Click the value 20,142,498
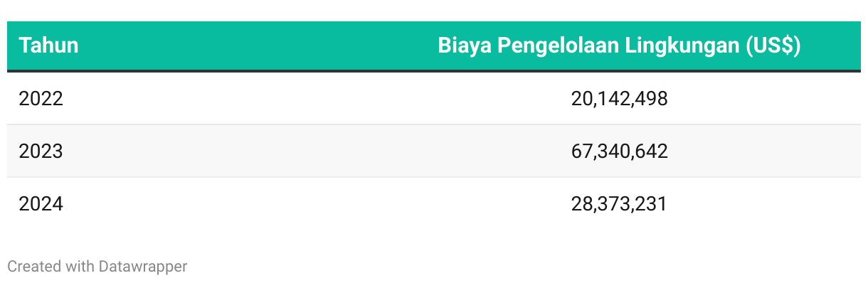Screen dimensions: 868x283 (x=619, y=99)
